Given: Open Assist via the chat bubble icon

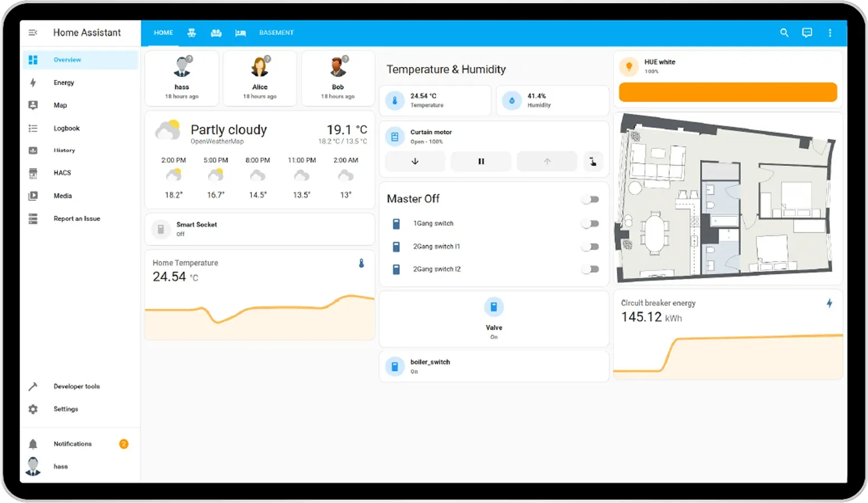Looking at the screenshot, I should click(807, 32).
